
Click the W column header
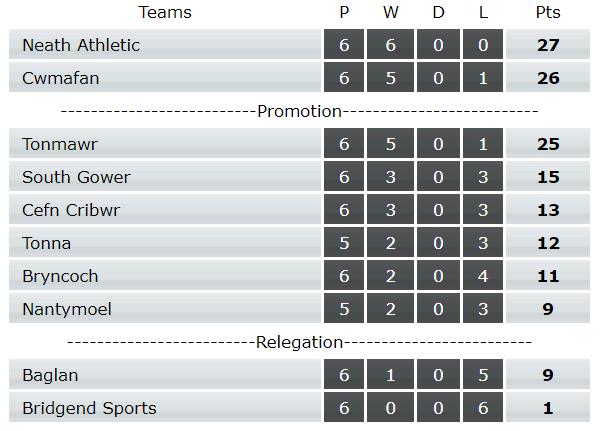pyautogui.click(x=390, y=12)
